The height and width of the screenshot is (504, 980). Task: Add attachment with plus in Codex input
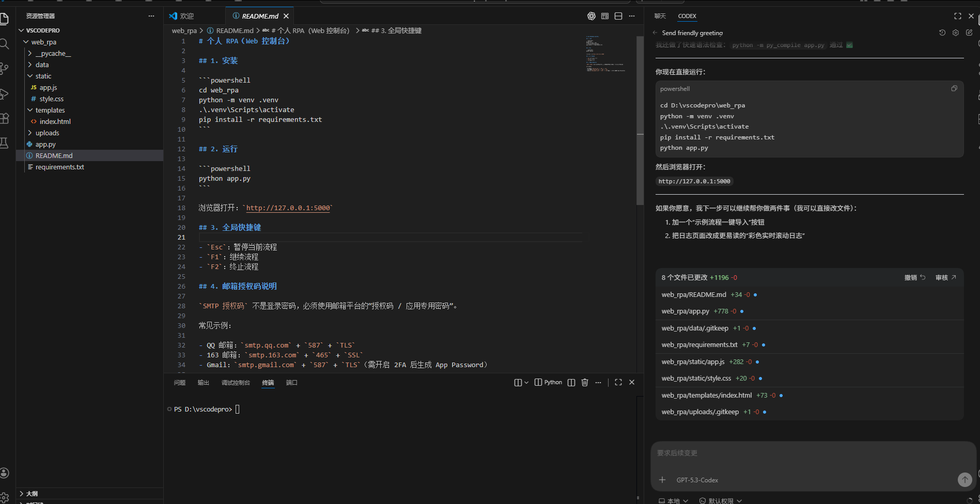662,480
